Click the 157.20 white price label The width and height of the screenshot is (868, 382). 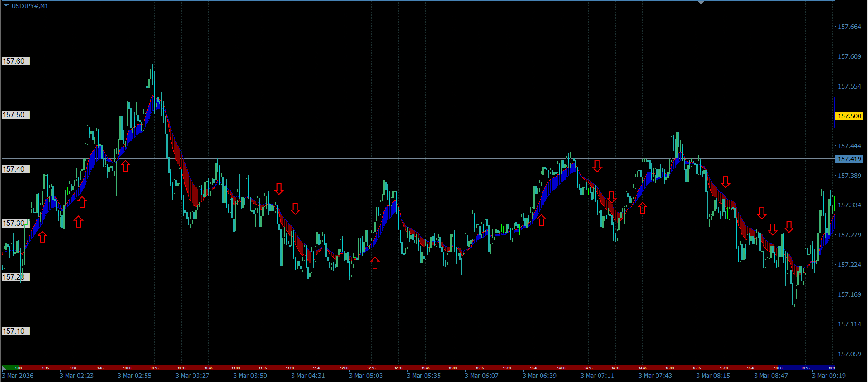16,277
